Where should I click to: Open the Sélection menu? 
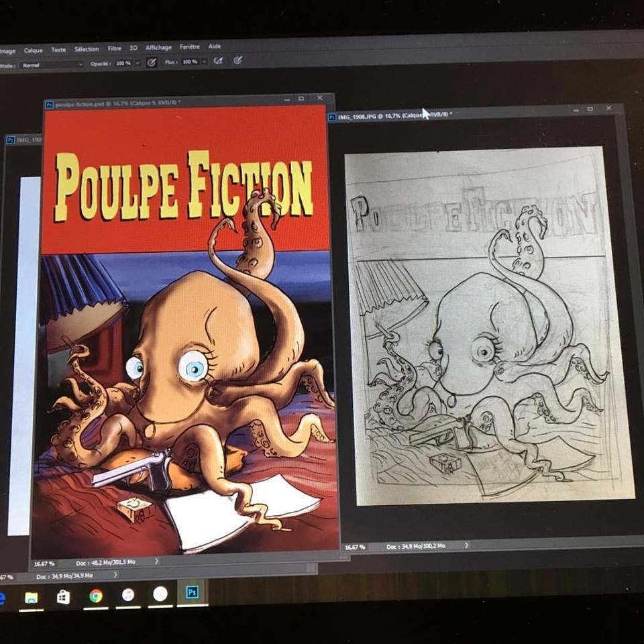point(87,49)
